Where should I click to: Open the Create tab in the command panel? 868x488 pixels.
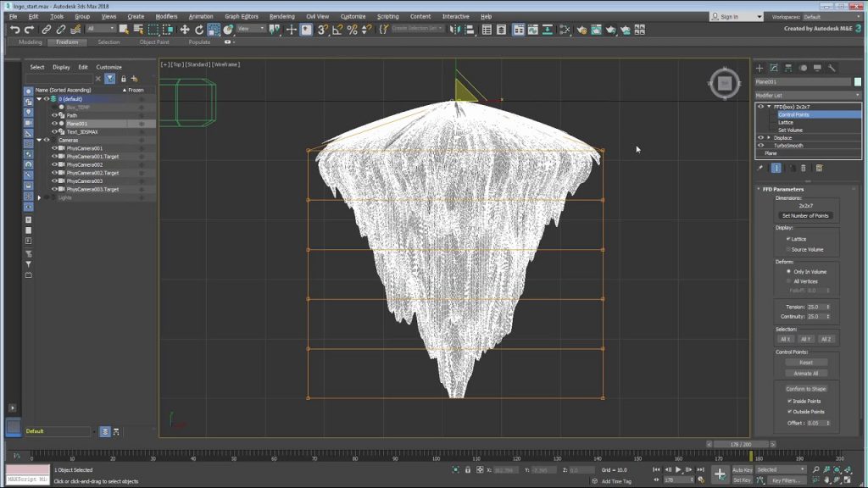click(x=760, y=67)
